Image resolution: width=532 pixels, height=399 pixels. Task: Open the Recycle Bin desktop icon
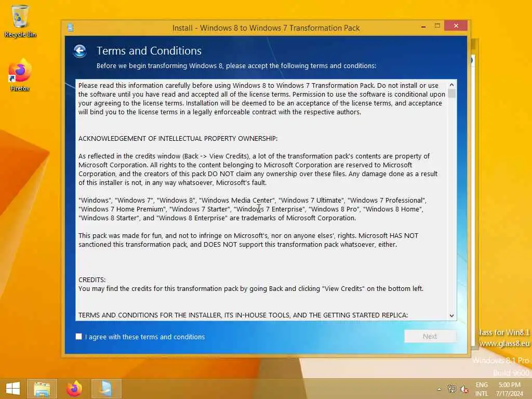click(x=20, y=21)
